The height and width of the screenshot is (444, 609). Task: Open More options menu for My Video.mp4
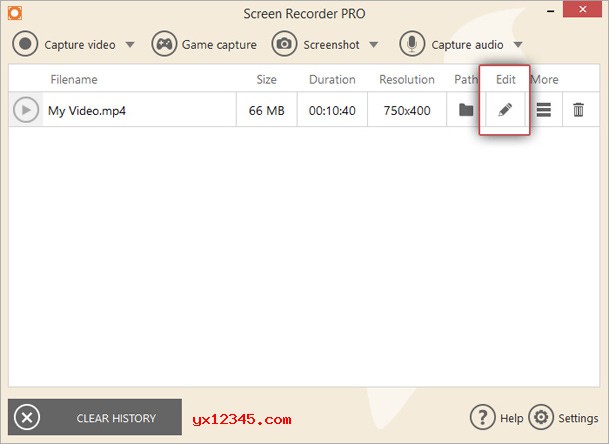click(544, 110)
